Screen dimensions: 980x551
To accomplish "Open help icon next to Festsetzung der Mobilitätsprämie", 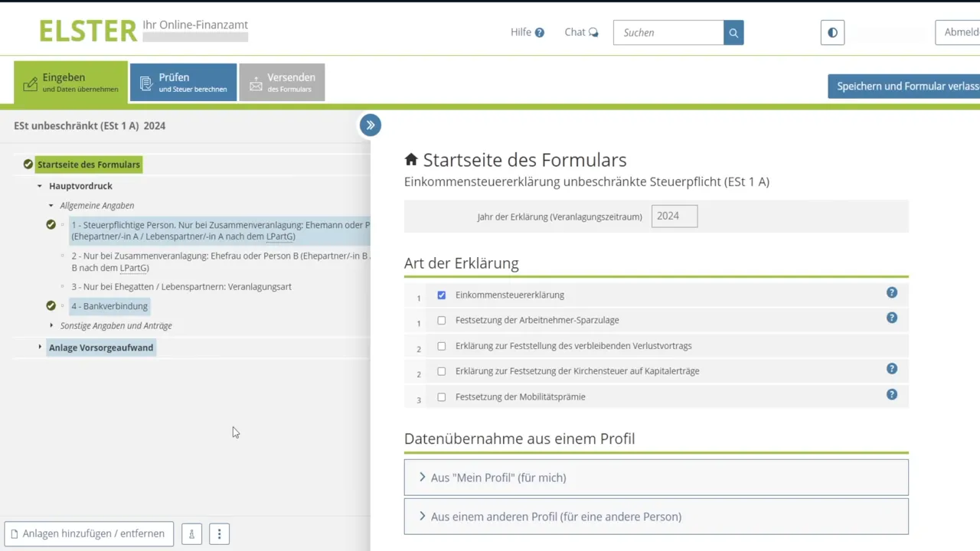I will click(891, 394).
